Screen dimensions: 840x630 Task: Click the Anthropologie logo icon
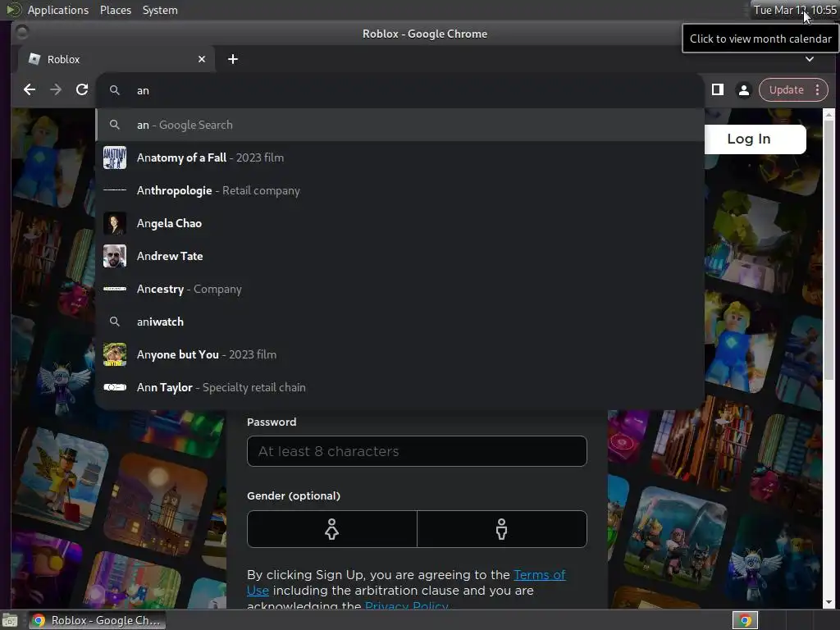(x=115, y=190)
